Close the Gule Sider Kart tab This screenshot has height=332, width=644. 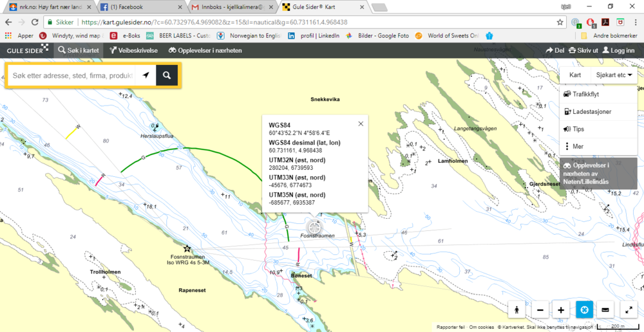[x=361, y=7]
